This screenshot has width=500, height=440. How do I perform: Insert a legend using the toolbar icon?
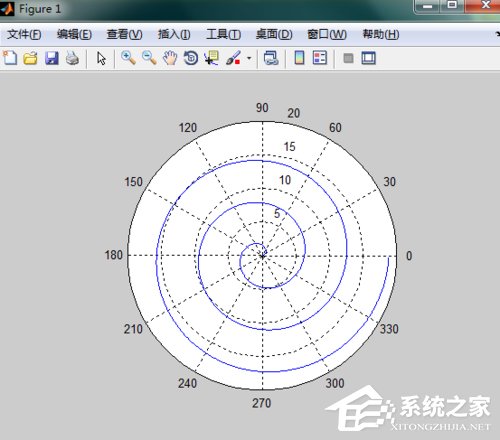tap(320, 58)
